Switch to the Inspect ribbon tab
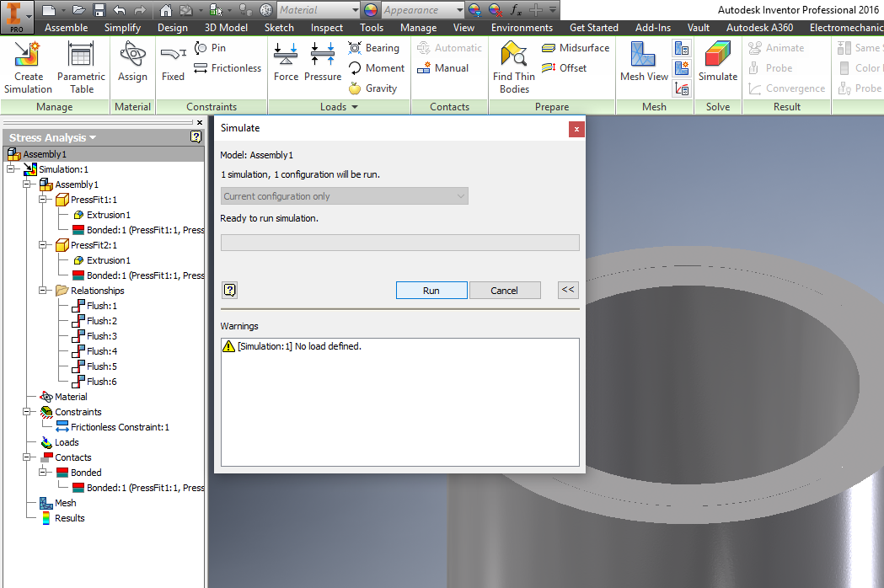The height and width of the screenshot is (588, 884). 326,28
